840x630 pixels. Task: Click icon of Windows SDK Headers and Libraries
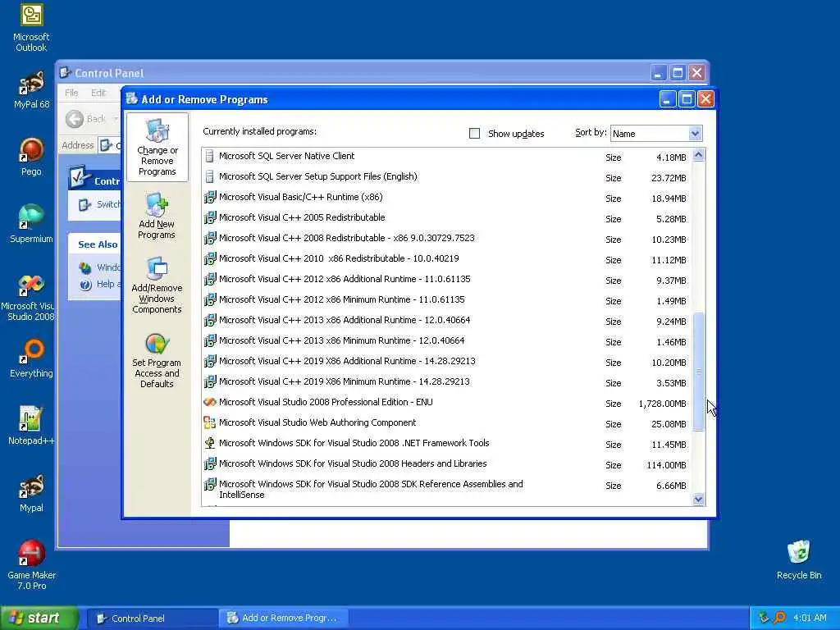(209, 463)
